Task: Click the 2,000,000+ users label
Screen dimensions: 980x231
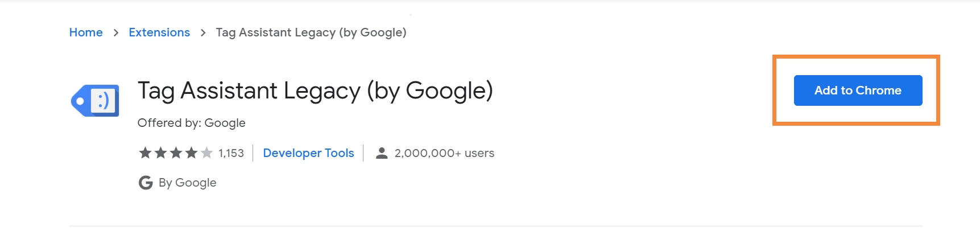Action: pos(444,153)
